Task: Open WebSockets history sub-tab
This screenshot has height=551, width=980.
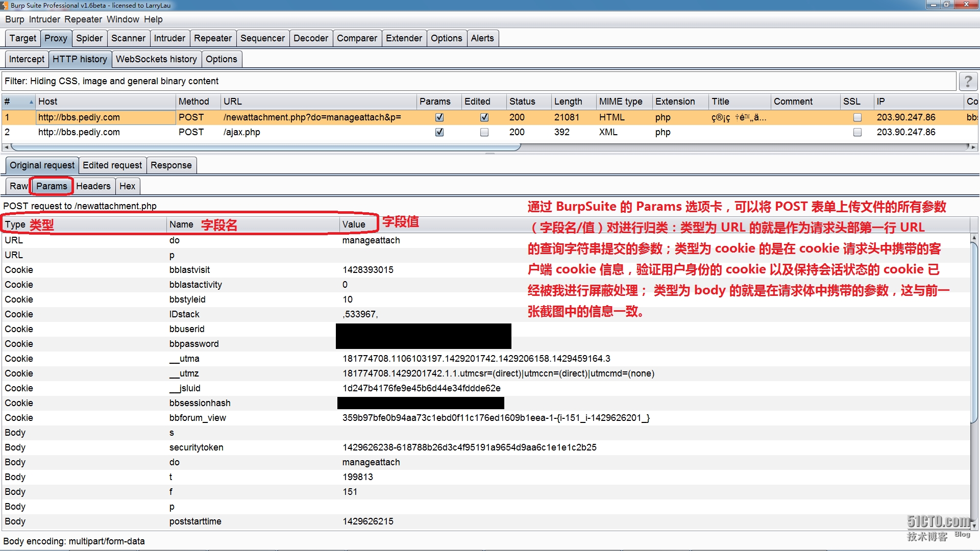Action: (x=156, y=59)
